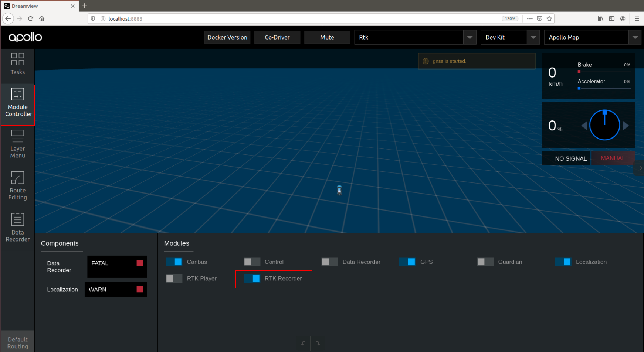Toggle the Canbus module switch
This screenshot has height=352, width=644.
(x=174, y=262)
